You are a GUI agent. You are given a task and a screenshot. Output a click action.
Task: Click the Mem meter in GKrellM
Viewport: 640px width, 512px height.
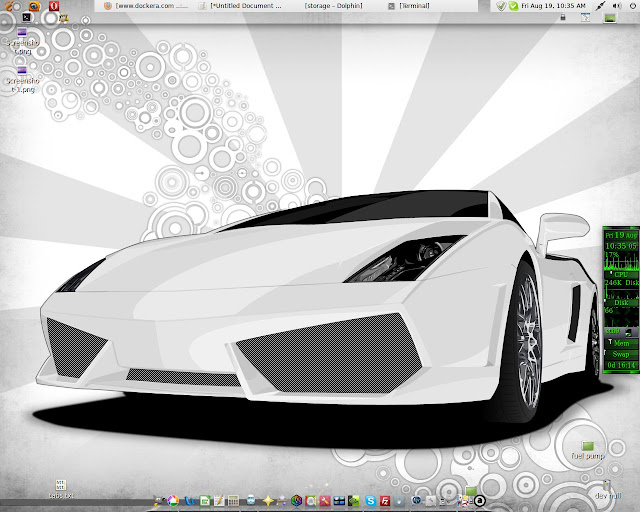[x=621, y=343]
